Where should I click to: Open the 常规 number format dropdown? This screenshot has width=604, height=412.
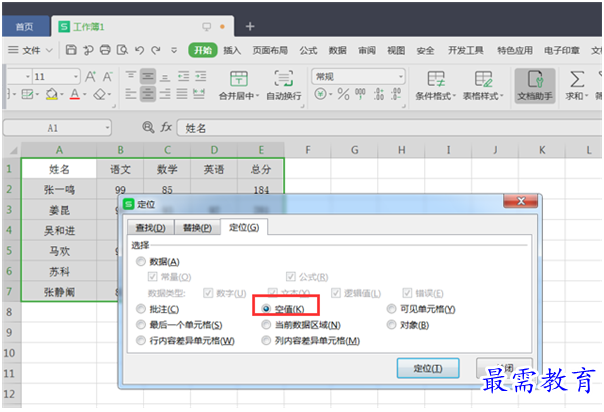(x=401, y=77)
